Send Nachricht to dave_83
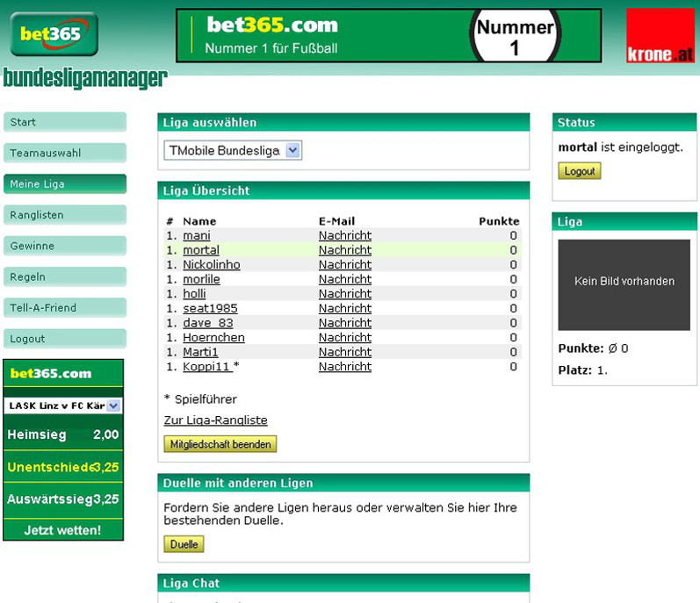The image size is (700, 603). click(x=345, y=323)
